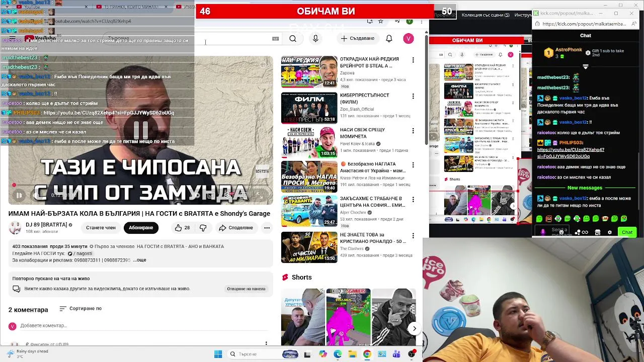Open File Explorer from the taskbar
This screenshot has width=644, height=362.
click(x=352, y=354)
